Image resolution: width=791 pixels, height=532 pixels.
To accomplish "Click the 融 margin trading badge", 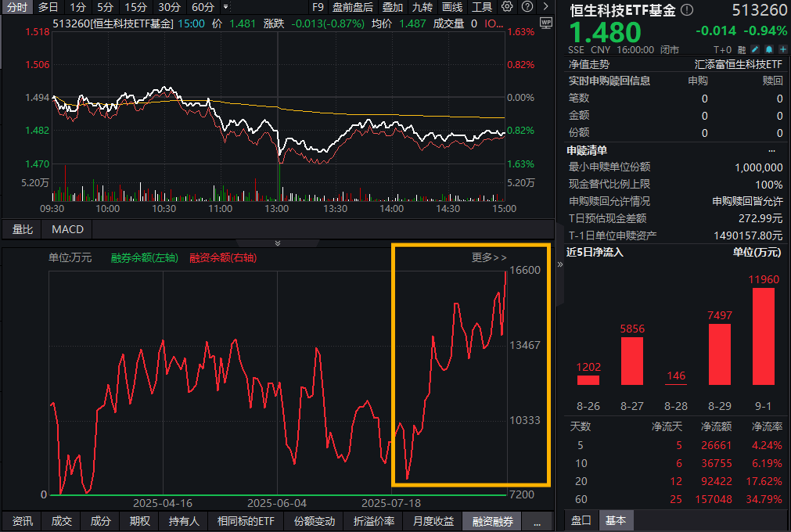I will (x=742, y=49).
